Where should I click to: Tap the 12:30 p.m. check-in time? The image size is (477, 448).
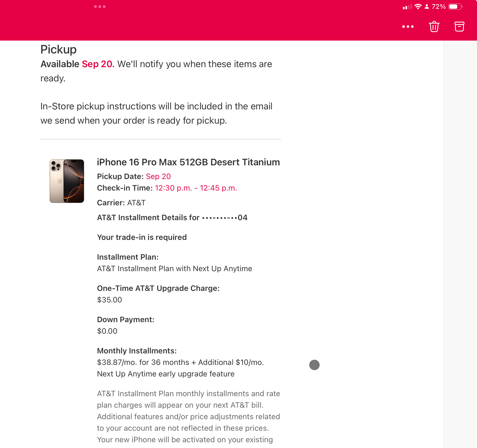coord(173,188)
